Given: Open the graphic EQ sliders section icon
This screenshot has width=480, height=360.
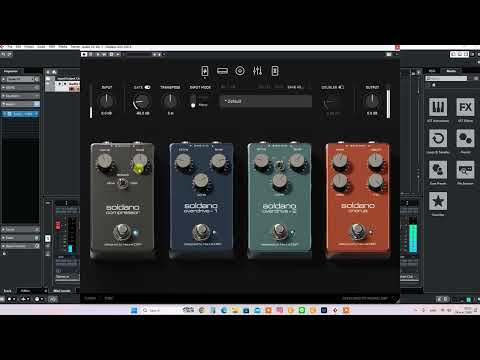Looking at the screenshot, I should coord(257,71).
